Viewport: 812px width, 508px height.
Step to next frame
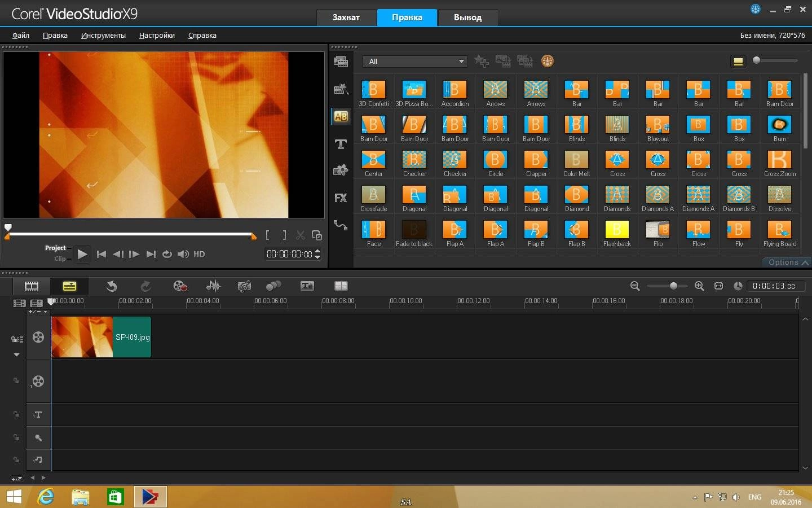click(x=134, y=254)
